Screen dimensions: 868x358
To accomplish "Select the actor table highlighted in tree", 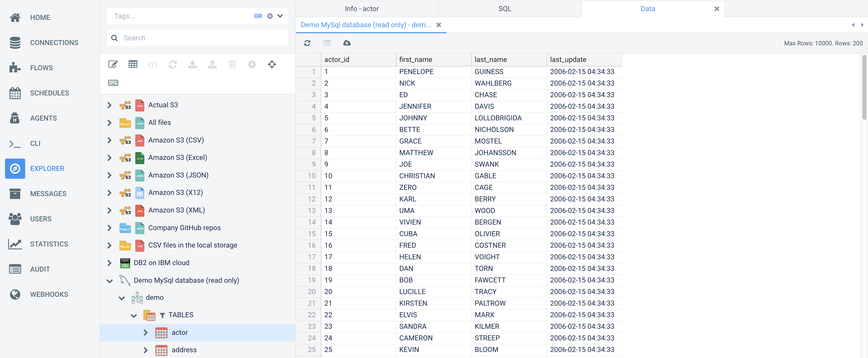I will point(179,332).
